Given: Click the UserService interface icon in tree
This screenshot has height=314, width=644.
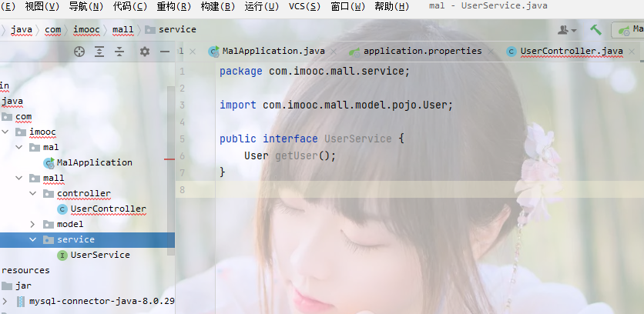Looking at the screenshot, I should point(62,256).
